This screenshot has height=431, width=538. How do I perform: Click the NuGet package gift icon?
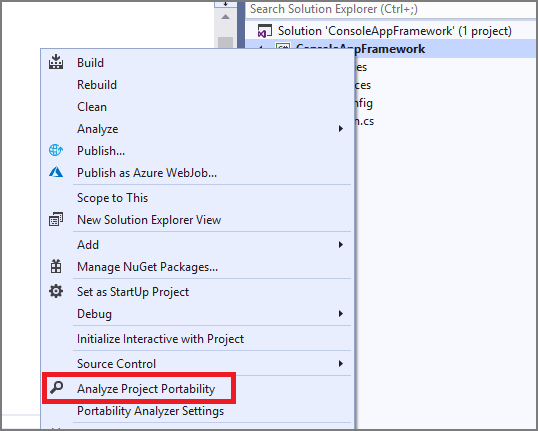[x=56, y=267]
